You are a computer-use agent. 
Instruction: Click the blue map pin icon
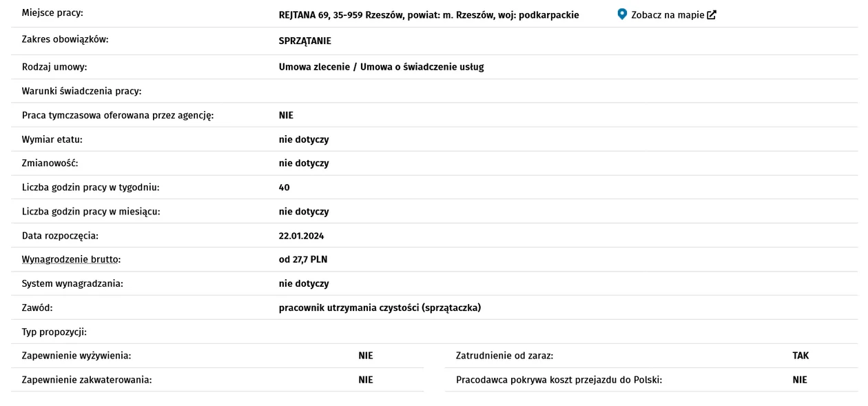(622, 14)
